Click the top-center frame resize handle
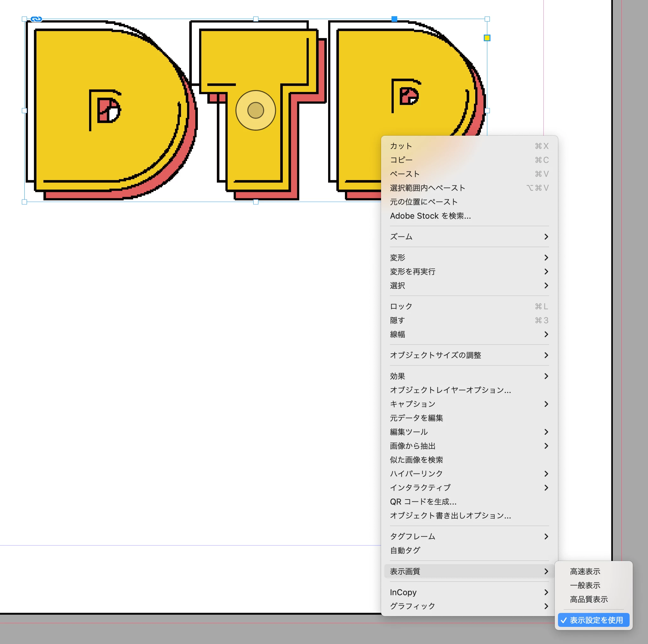This screenshot has height=644, width=648. pos(256,19)
